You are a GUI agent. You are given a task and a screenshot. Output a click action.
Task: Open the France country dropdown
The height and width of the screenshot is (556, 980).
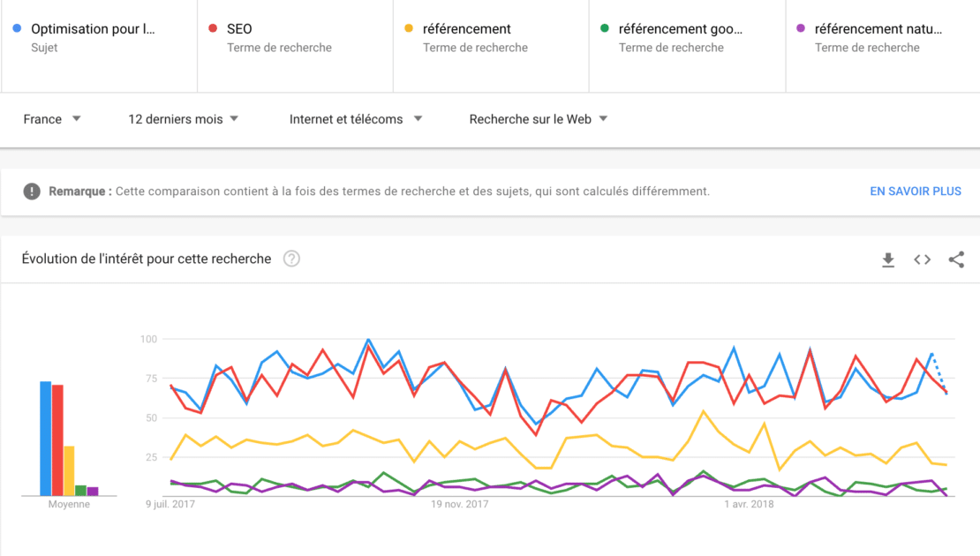point(52,119)
